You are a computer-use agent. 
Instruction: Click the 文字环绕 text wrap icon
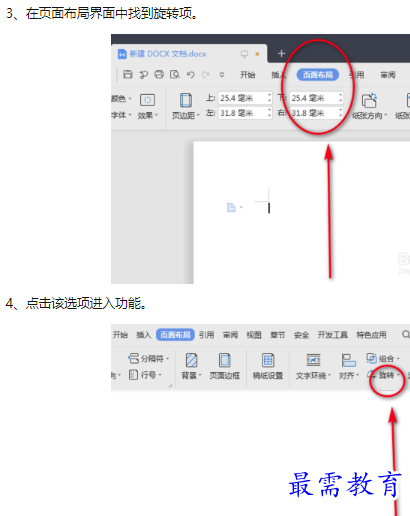(313, 360)
